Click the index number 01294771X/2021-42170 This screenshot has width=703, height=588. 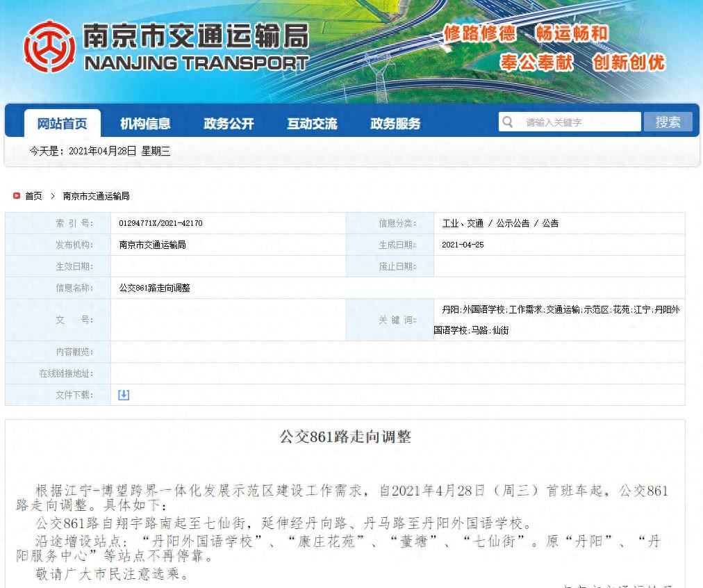point(160,223)
